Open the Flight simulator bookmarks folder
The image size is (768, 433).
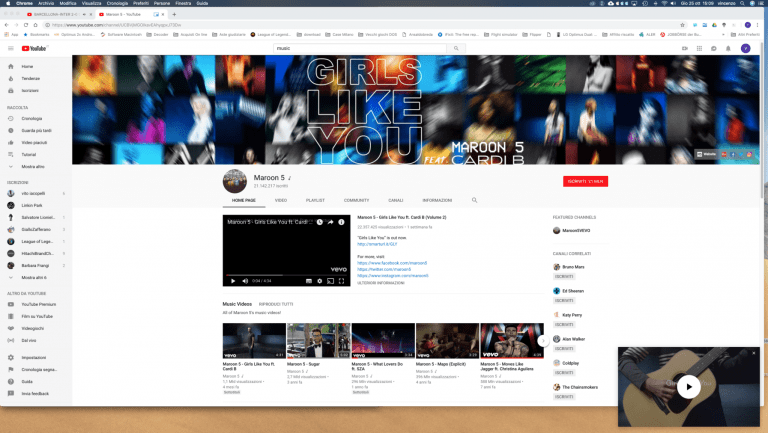(501, 35)
